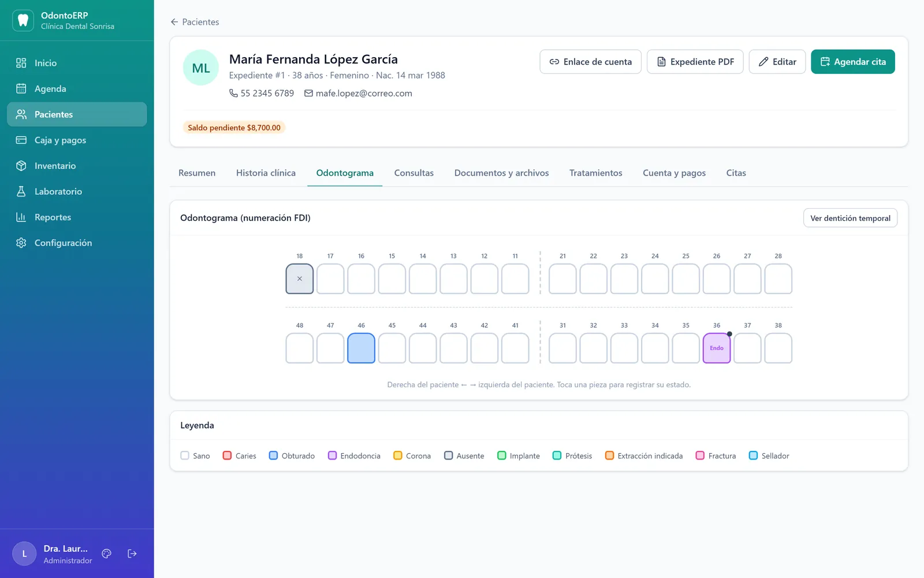The height and width of the screenshot is (578, 924).
Task: Click Ver dentición temporal button
Action: pyautogui.click(x=850, y=218)
